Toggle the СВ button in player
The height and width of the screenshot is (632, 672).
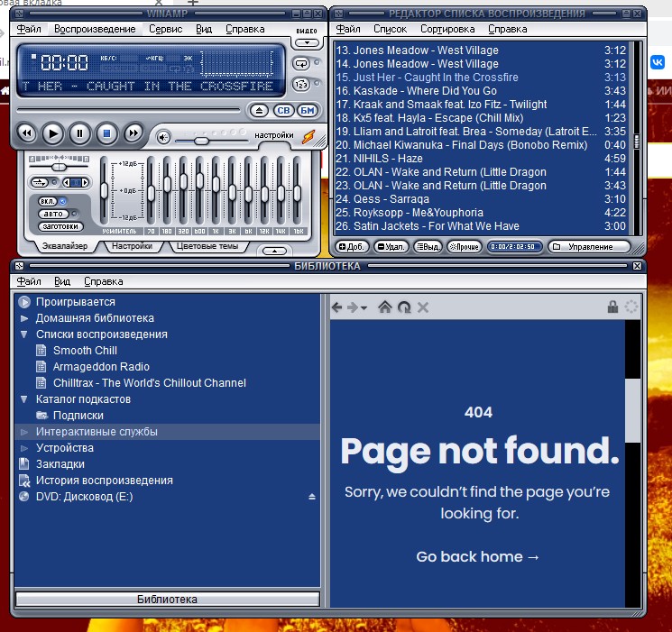pyautogui.click(x=283, y=111)
